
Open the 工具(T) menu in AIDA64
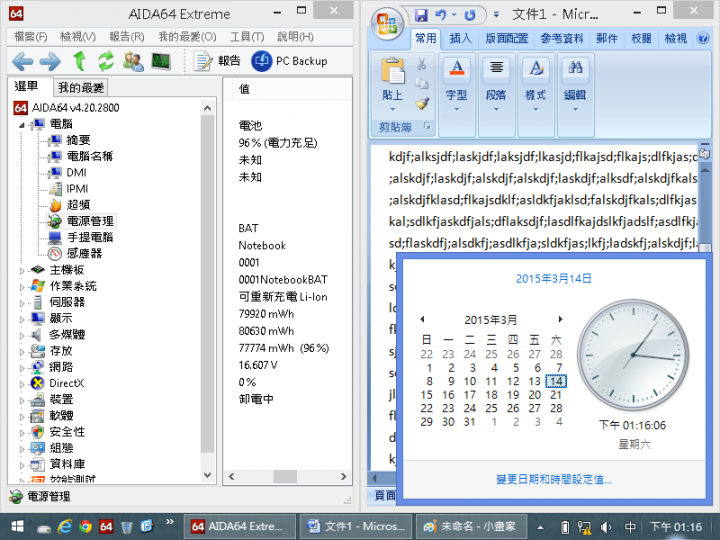click(x=247, y=37)
